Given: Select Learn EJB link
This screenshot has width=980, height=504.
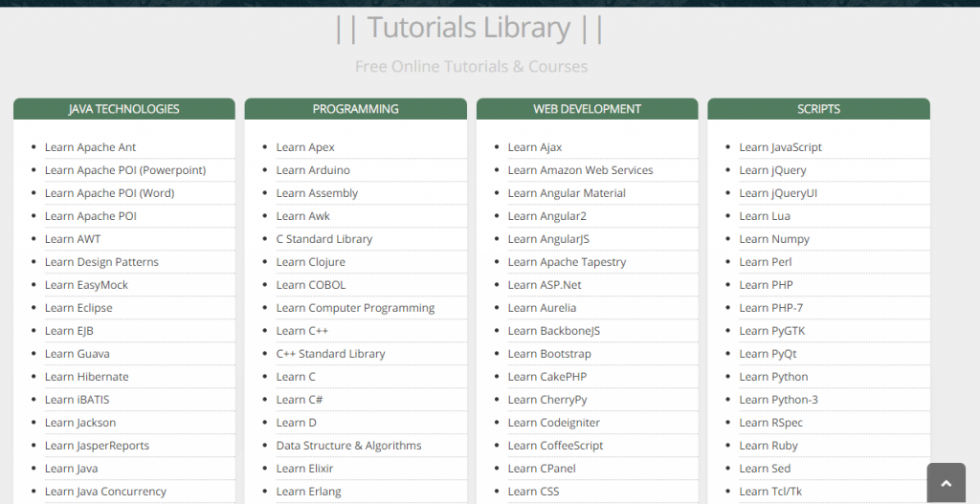Looking at the screenshot, I should [x=69, y=331].
